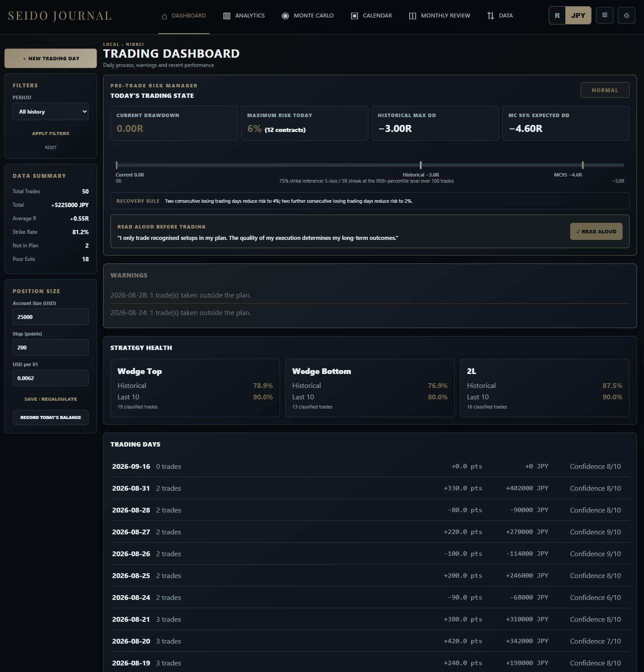View the Monthly Review tab
Image resolution: width=644 pixels, height=672 pixels.
pos(440,16)
